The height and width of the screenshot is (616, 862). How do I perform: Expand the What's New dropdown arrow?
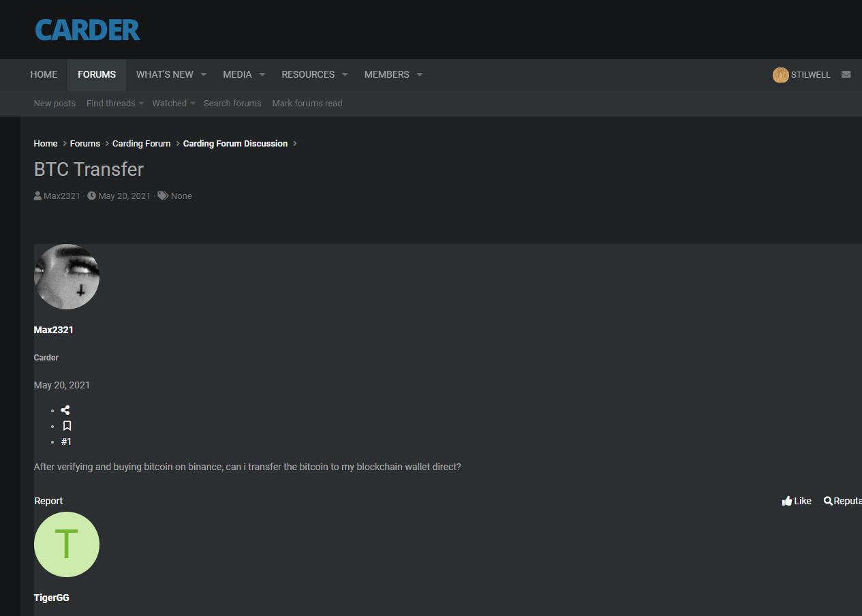(x=203, y=74)
